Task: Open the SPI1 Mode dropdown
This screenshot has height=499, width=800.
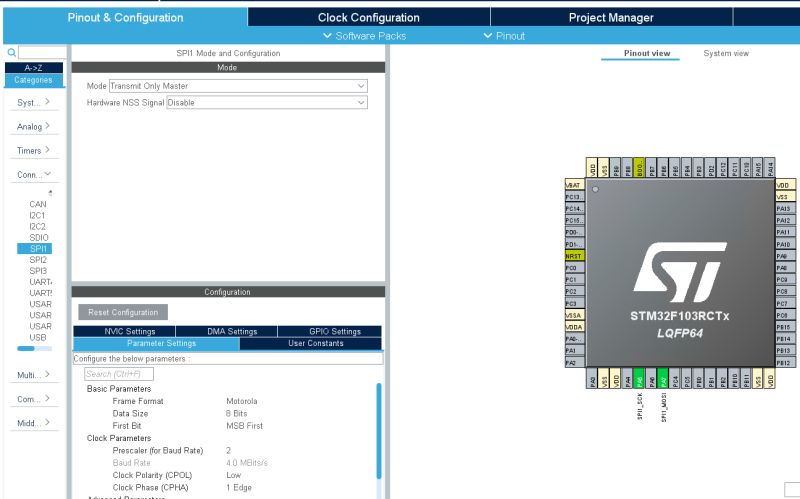Action: (x=238, y=86)
